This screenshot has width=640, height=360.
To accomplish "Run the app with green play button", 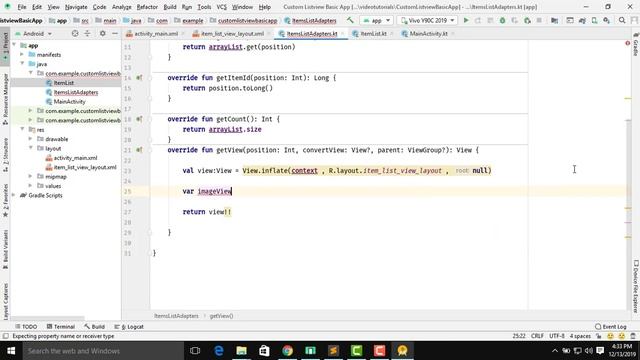I will [x=466, y=20].
